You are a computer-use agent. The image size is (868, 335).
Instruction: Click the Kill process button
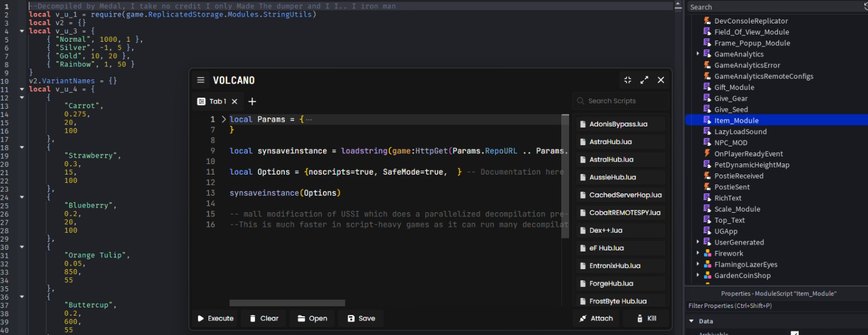pos(645,319)
